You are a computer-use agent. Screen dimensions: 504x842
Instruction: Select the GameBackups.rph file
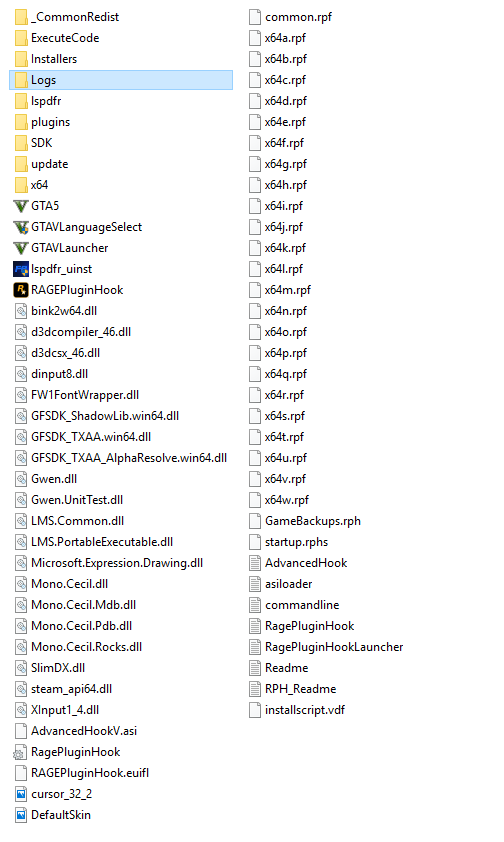(305, 521)
